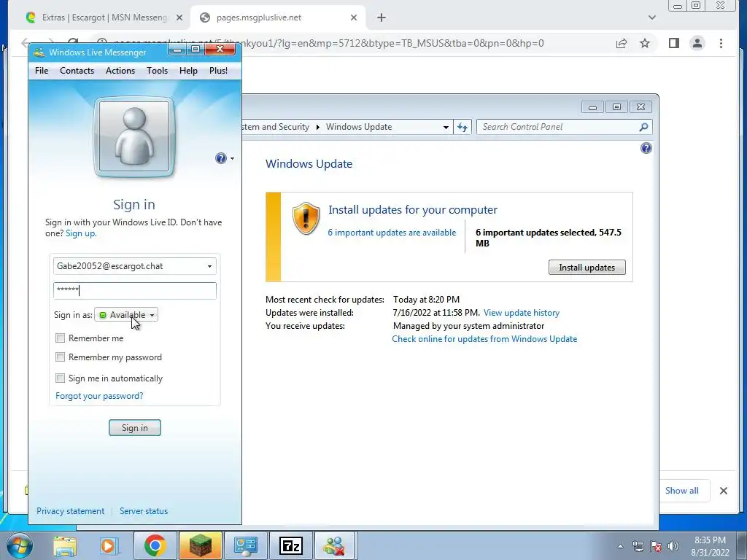Open Messenger Help menu

(188, 71)
